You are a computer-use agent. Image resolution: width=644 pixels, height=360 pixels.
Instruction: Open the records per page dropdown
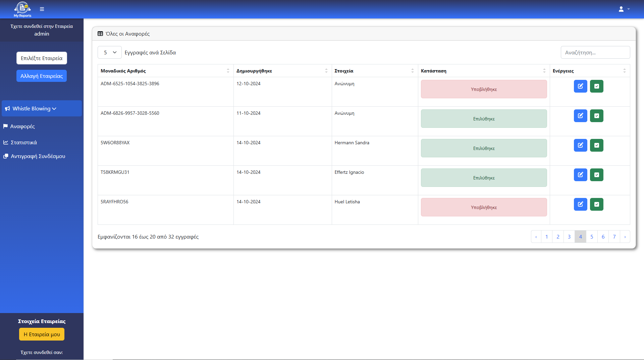tap(110, 52)
